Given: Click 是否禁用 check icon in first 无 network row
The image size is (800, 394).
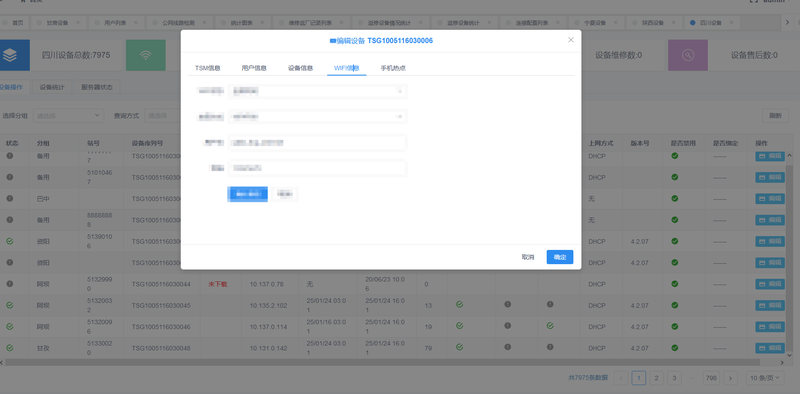Looking at the screenshot, I should pos(674,198).
